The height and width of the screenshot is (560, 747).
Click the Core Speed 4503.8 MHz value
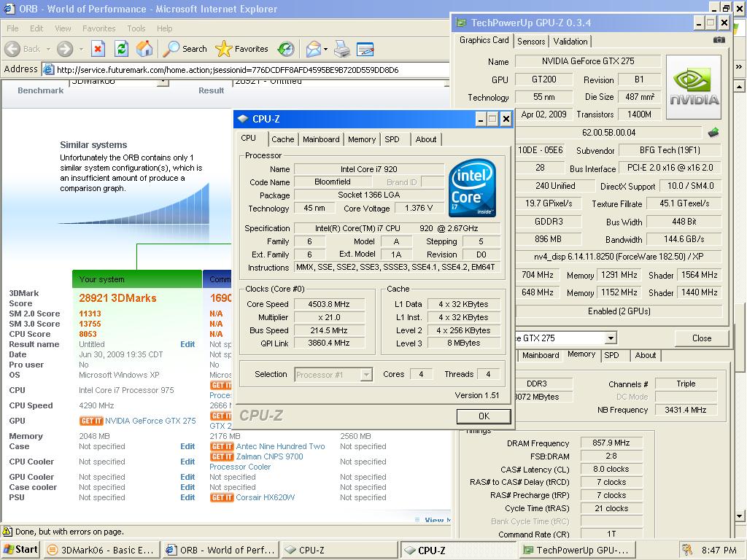coord(329,304)
